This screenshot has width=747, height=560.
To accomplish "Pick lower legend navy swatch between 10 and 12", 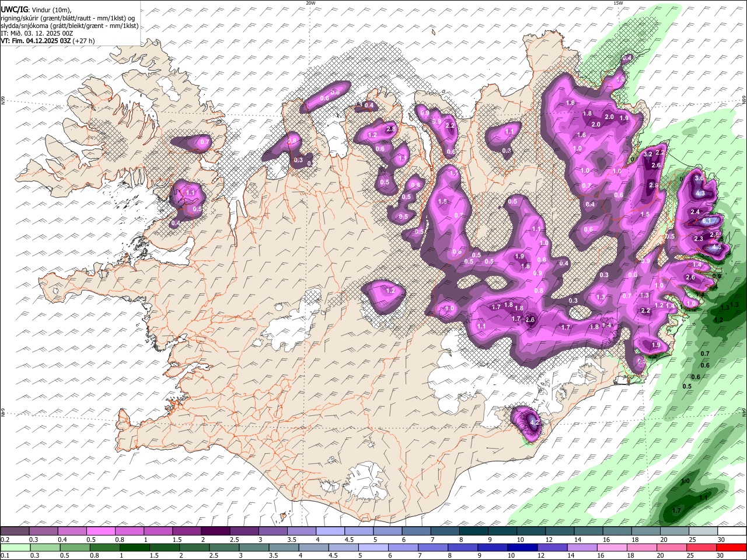I will pos(522,547).
